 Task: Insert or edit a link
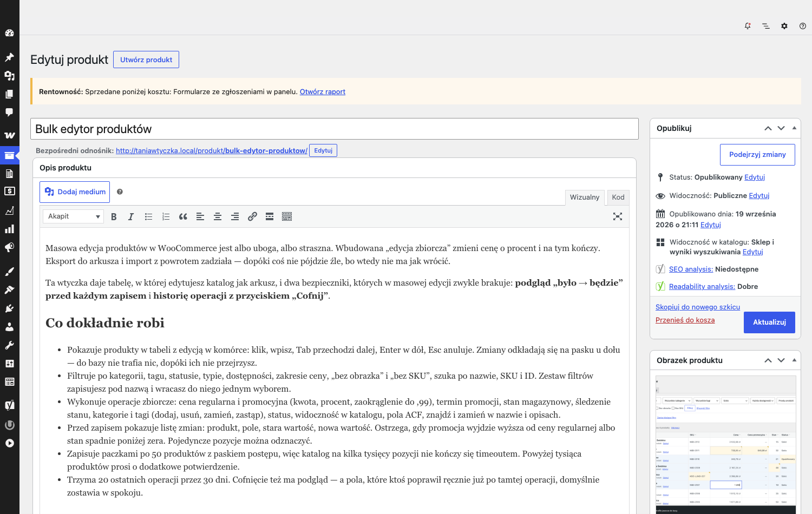coord(252,216)
